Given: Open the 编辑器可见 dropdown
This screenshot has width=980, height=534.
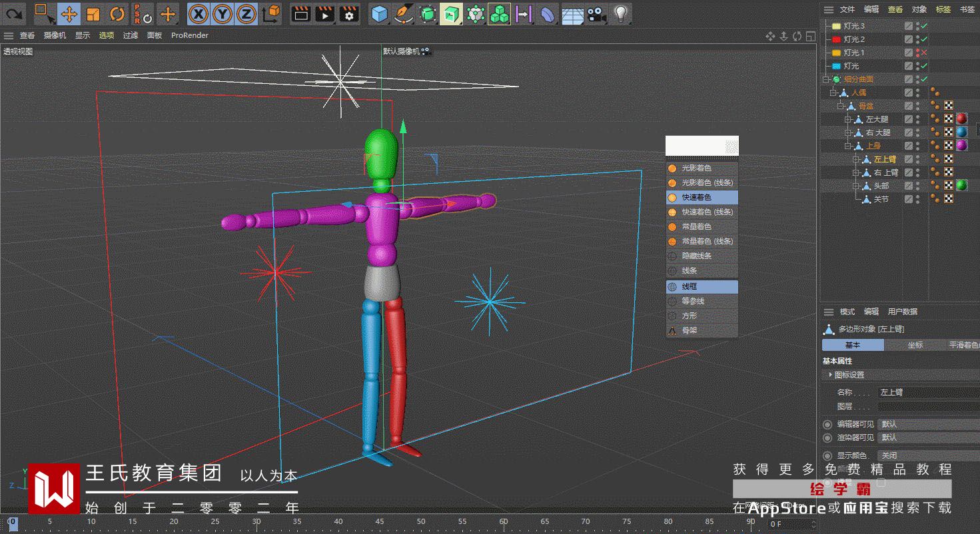Looking at the screenshot, I should click(x=928, y=424).
